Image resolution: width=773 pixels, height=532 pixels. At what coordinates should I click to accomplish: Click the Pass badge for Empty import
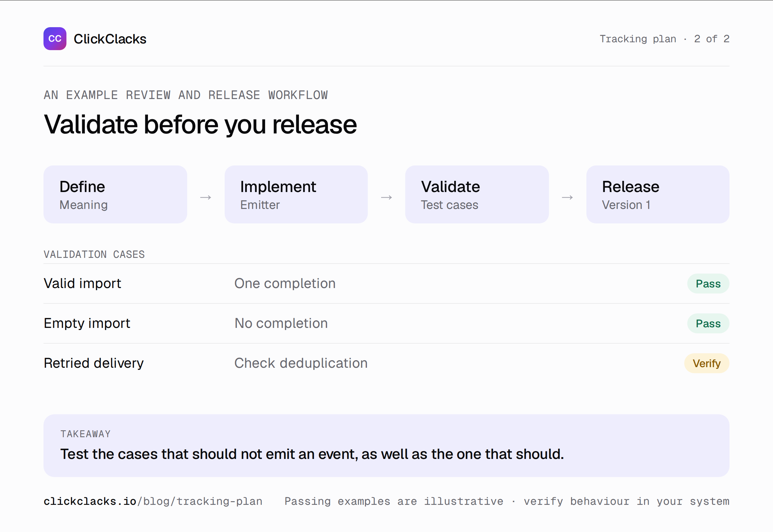coord(708,323)
